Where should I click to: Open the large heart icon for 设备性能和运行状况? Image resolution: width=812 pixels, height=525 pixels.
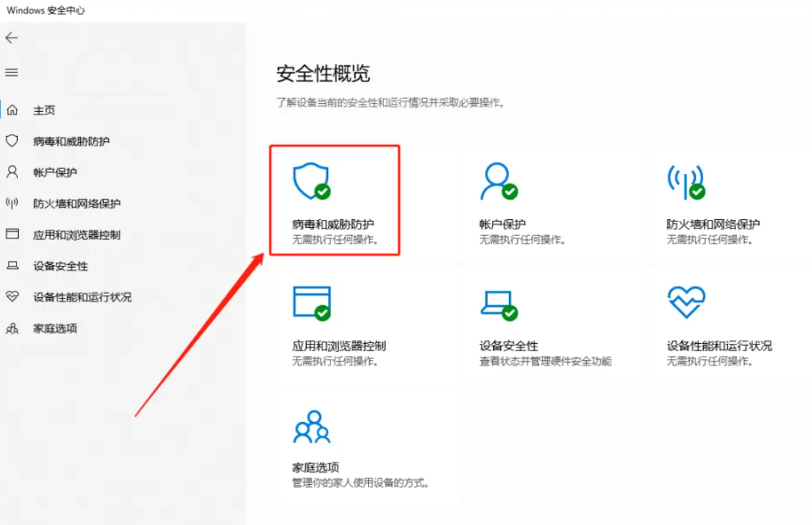point(686,302)
